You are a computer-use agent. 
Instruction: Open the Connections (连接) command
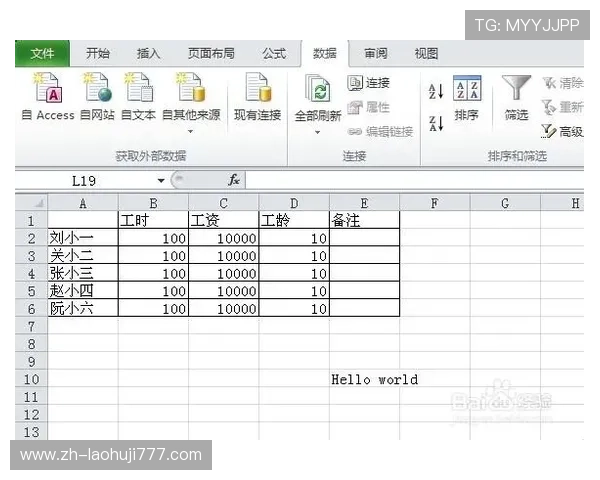pos(369,83)
